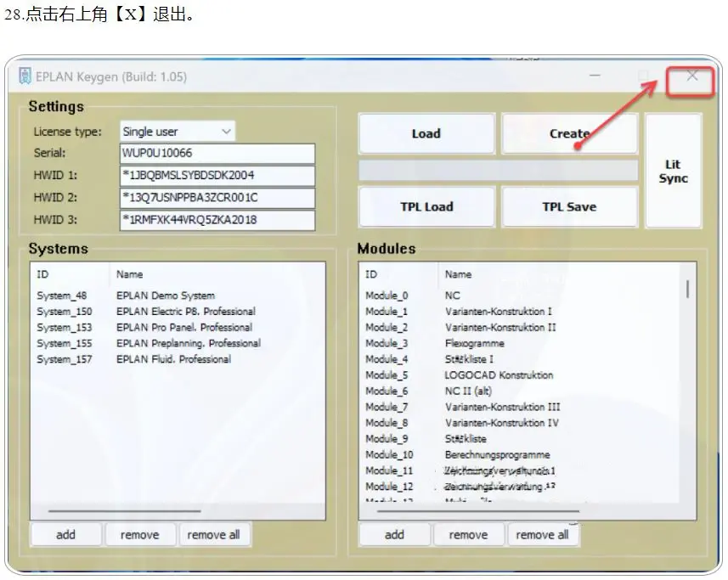Click the TPL Load button

pos(426,207)
